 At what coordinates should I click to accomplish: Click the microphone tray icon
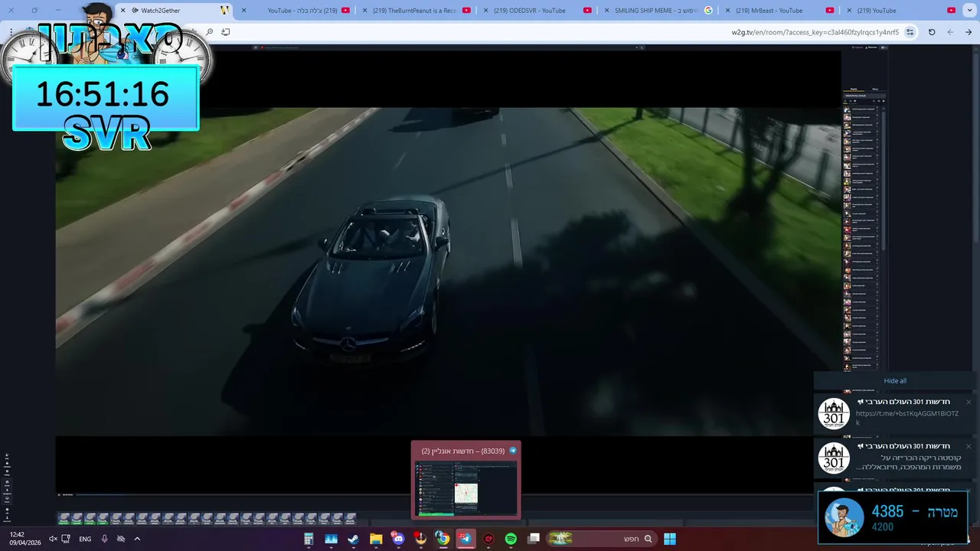pos(104,539)
